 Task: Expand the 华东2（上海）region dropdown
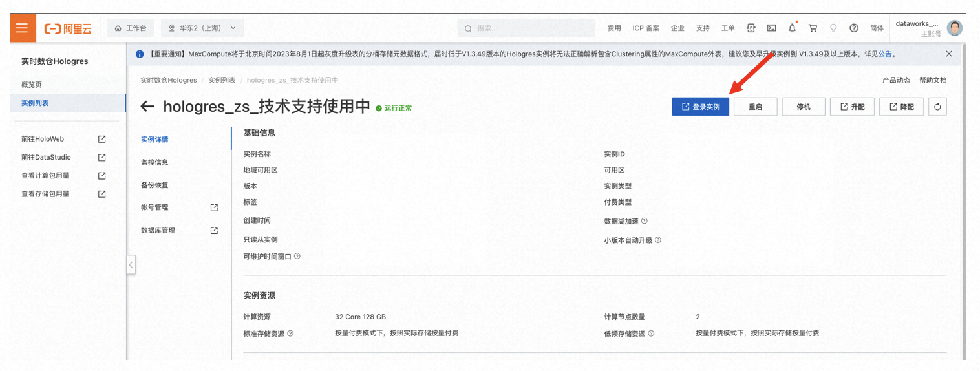tap(202, 28)
